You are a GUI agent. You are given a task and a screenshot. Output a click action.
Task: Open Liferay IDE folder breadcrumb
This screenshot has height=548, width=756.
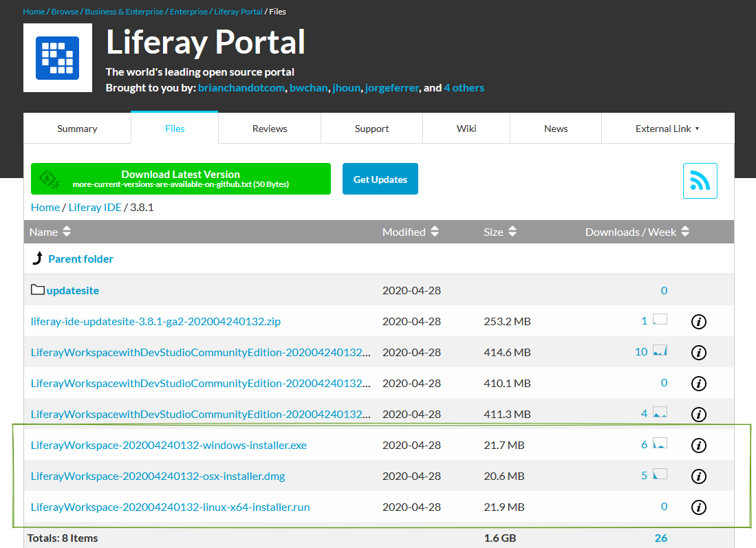[95, 207]
